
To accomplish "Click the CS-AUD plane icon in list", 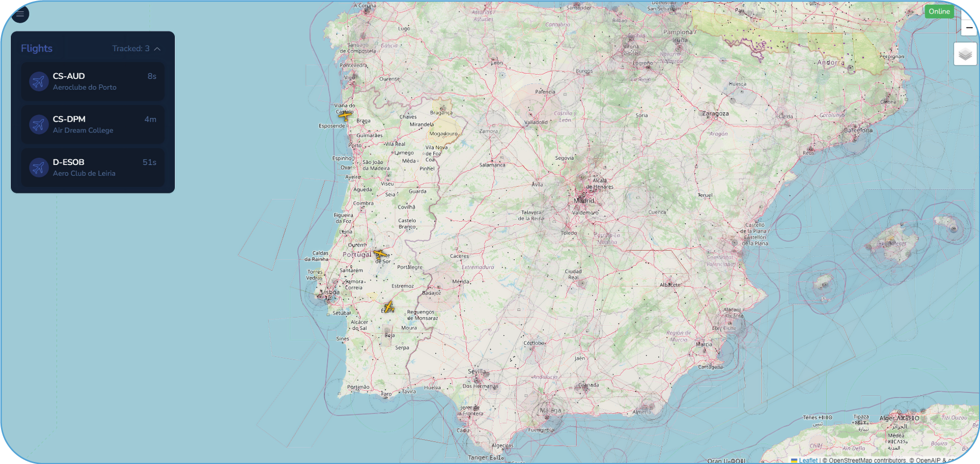I will pyautogui.click(x=39, y=81).
